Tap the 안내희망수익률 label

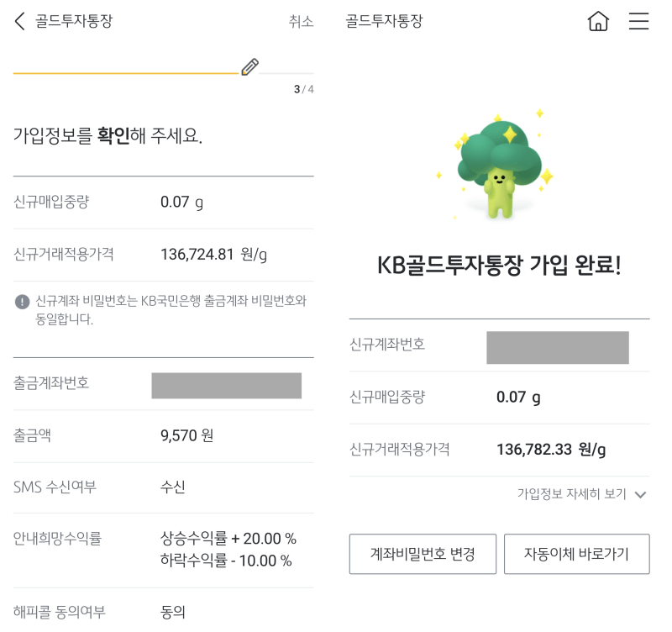point(57,538)
